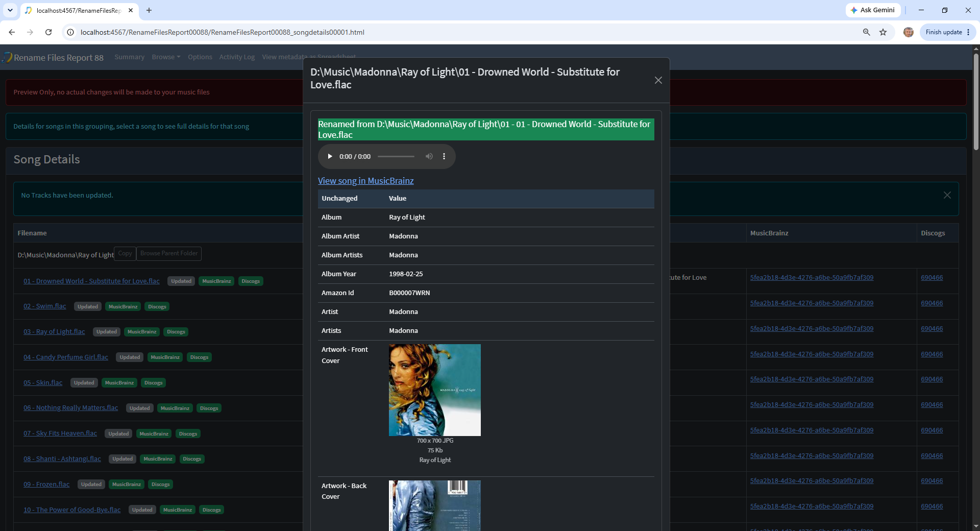Open audio player more options menu
980x531 pixels.
click(x=444, y=156)
